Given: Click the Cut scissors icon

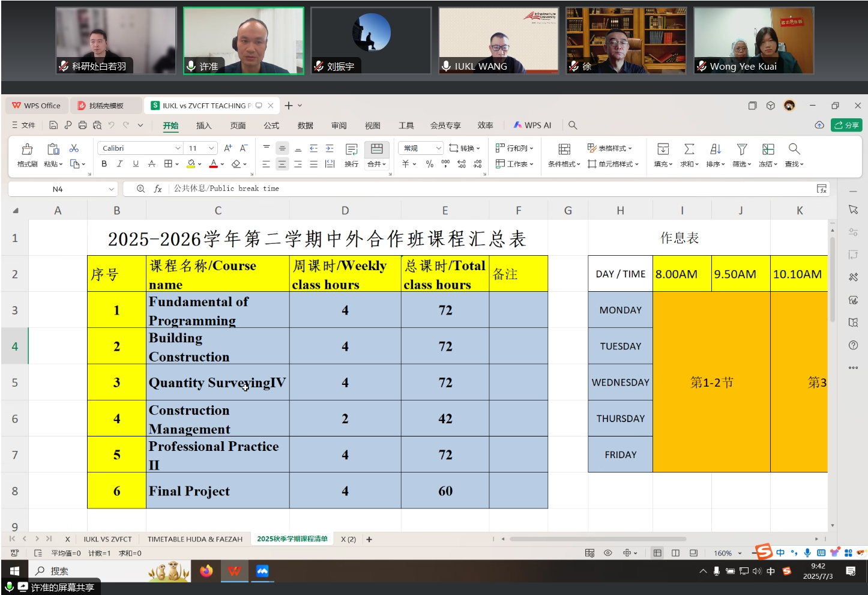Looking at the screenshot, I should (74, 148).
